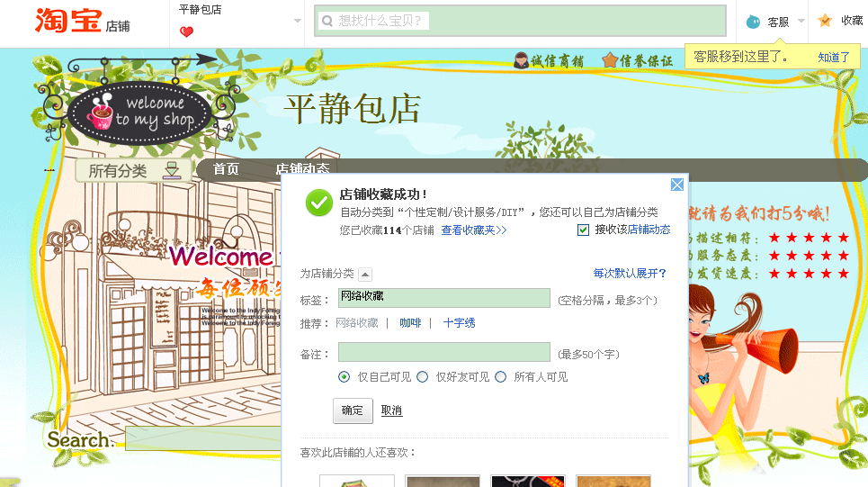Screen dimensions: 868x487
Task: Select the 仅自己可见 radio option
Action: 344,377
